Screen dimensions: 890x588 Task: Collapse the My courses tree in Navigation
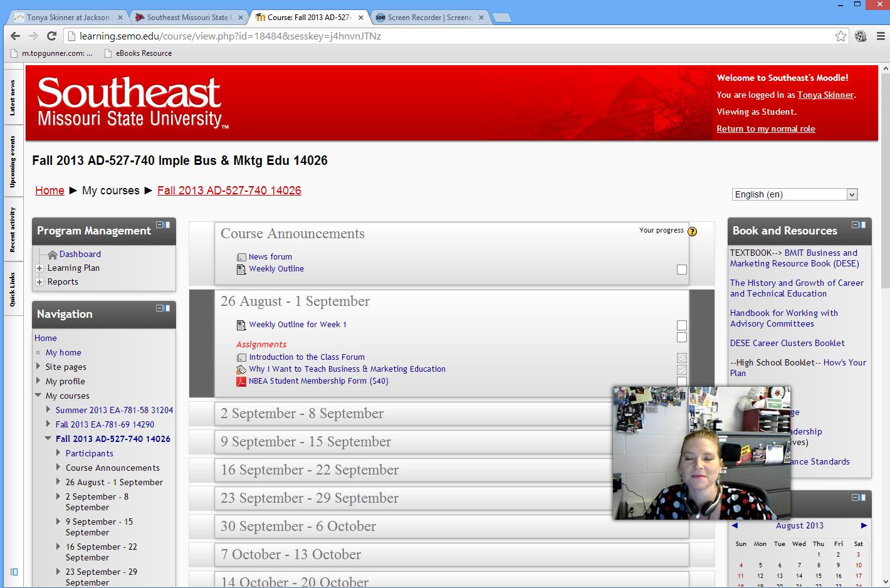pyautogui.click(x=38, y=396)
